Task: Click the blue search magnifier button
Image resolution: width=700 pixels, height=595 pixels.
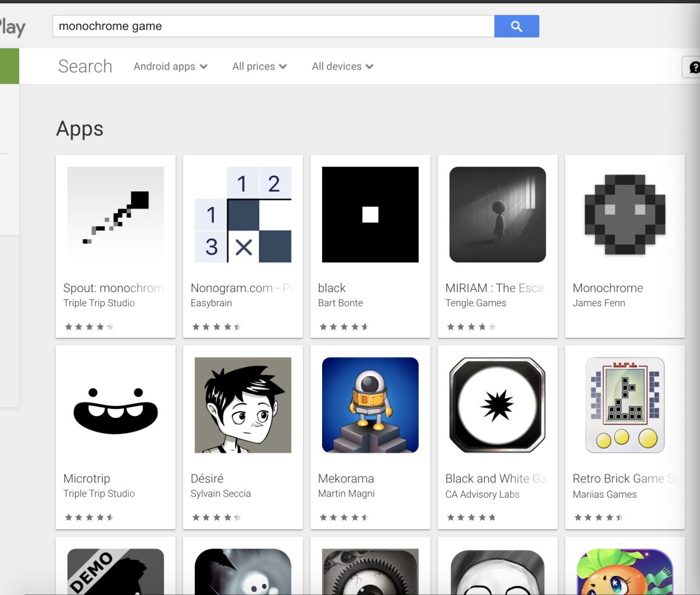Action: (x=516, y=26)
